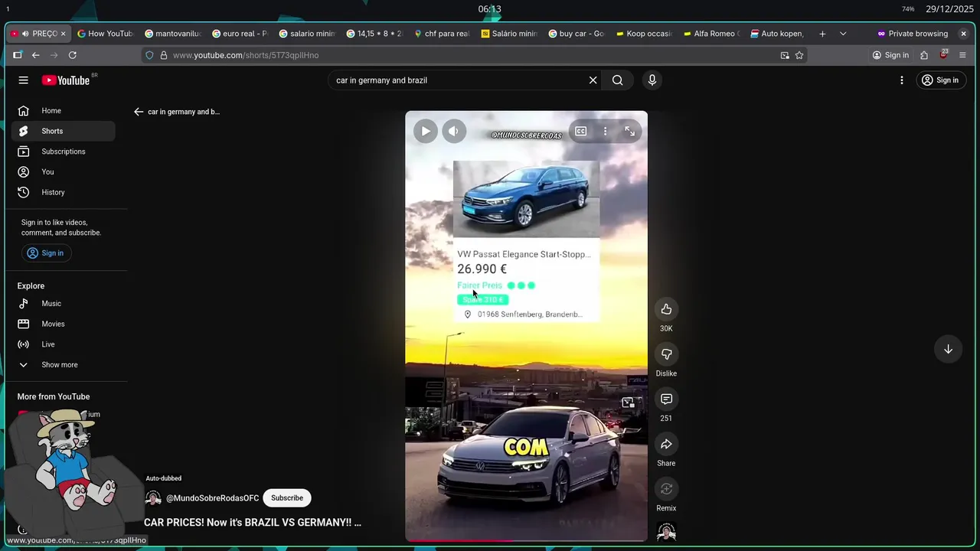Open the comments showing 251
Viewport: 980px width, 551px height.
click(x=666, y=399)
